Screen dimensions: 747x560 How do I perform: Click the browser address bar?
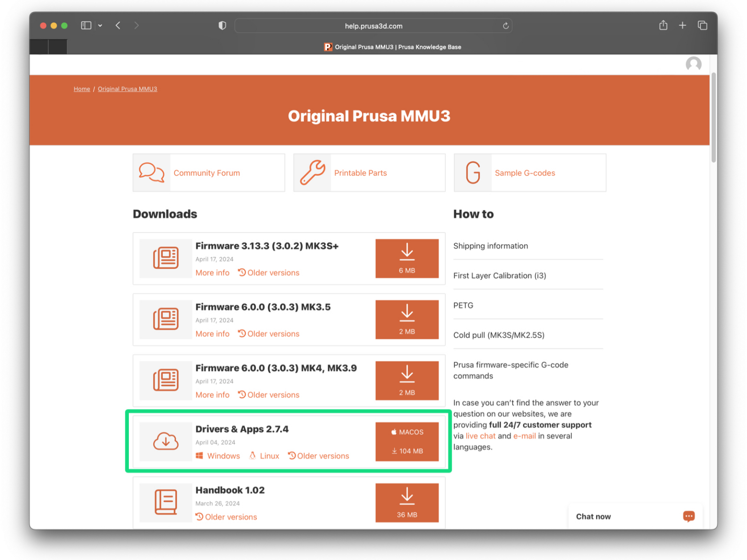click(x=373, y=25)
